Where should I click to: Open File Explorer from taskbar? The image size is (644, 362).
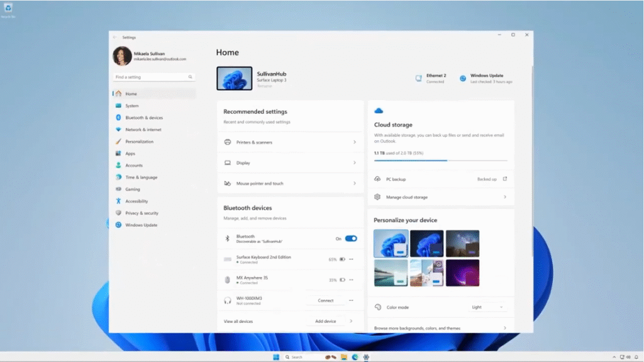pos(344,357)
